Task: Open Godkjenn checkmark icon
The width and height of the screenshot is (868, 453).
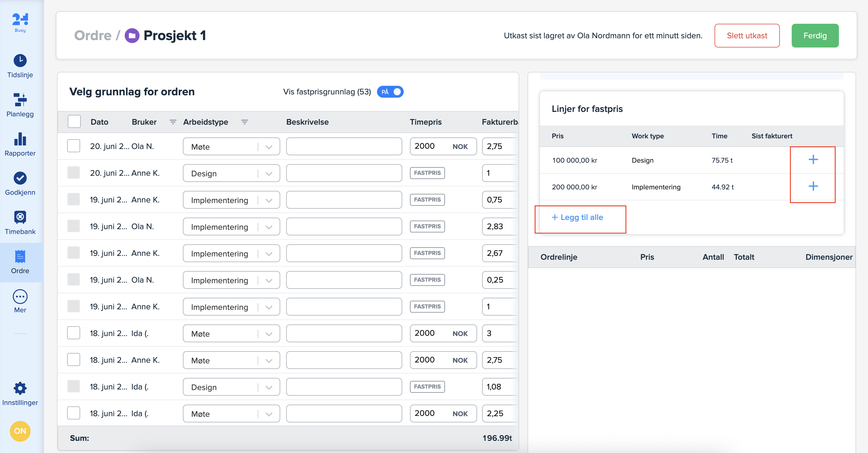Action: click(x=20, y=178)
